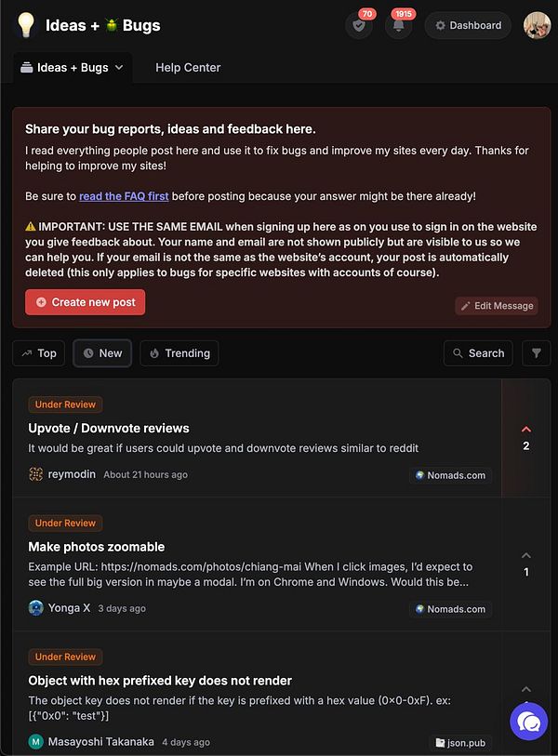
Task: Click the Edit Message button
Action: 496,306
